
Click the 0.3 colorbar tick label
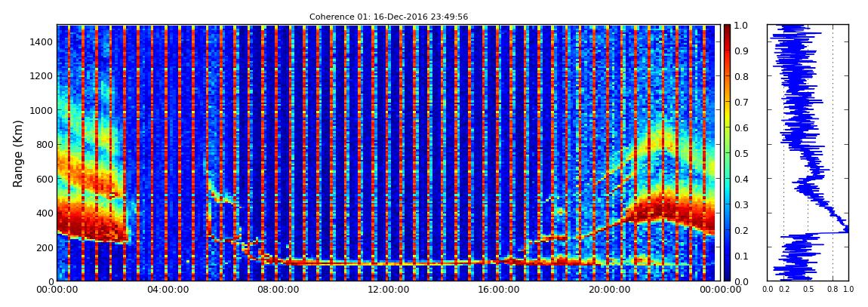[740, 204]
